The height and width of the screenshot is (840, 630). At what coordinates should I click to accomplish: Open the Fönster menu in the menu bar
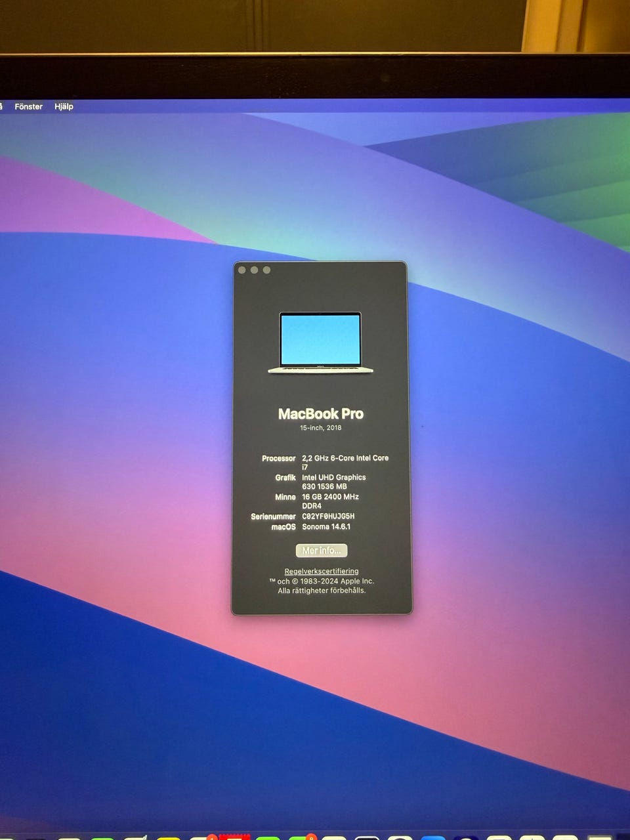(x=28, y=106)
